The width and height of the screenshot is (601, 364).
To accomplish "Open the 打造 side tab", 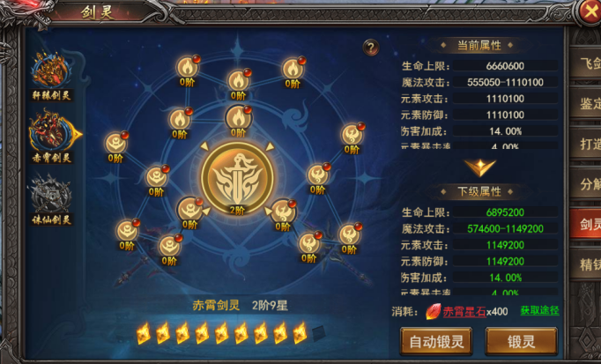I will point(585,144).
